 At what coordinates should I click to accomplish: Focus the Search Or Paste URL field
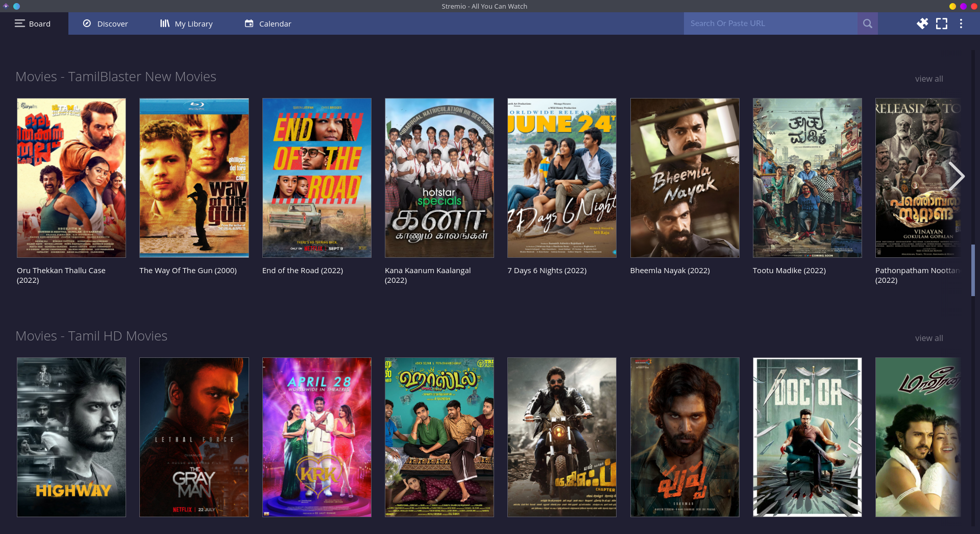click(x=771, y=23)
